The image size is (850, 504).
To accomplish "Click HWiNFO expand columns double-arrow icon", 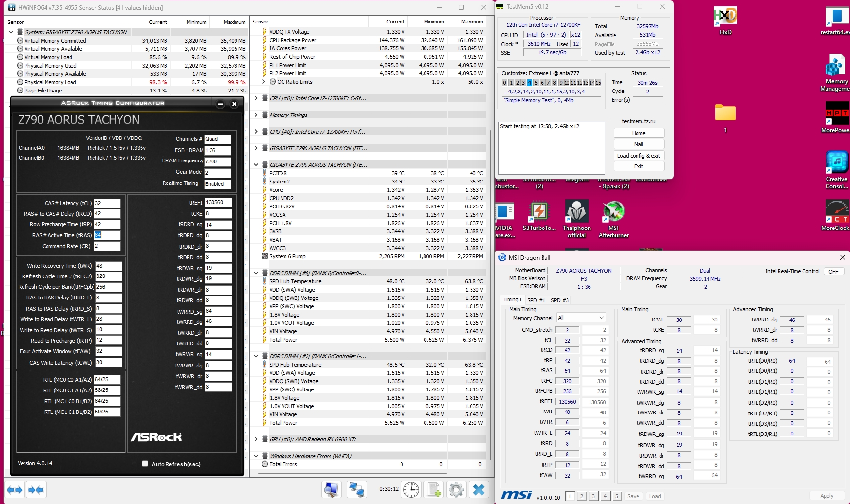I will pos(15,490).
